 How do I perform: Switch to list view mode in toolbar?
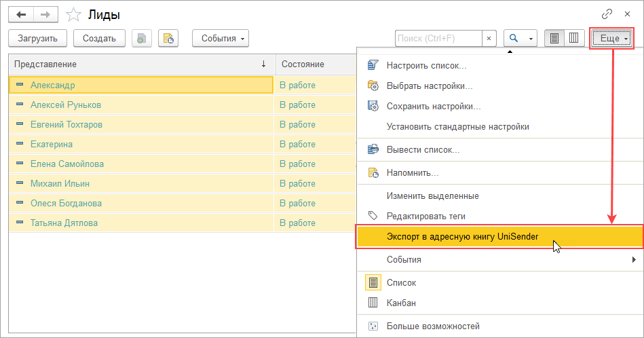point(554,38)
